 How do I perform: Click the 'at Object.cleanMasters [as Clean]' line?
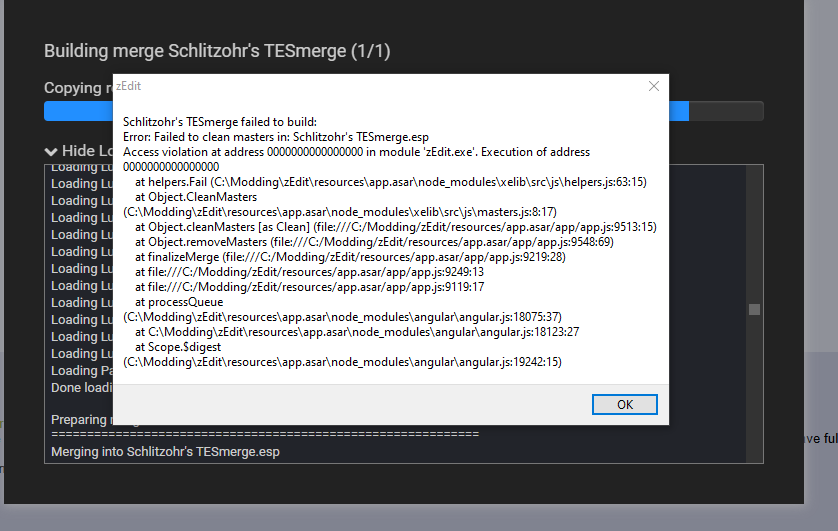point(395,227)
